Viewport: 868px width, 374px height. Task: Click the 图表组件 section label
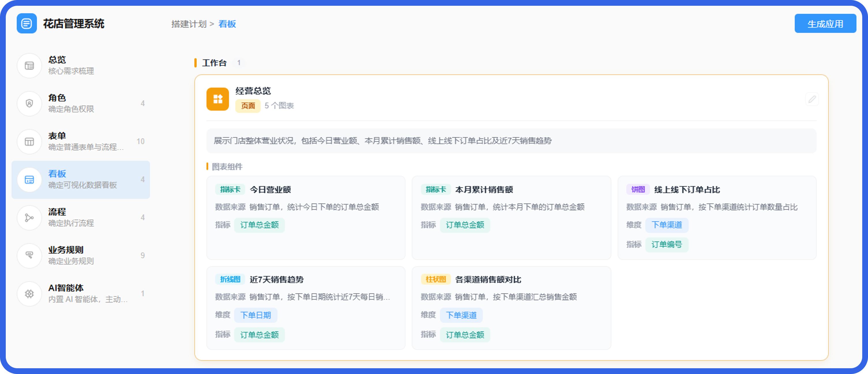pos(227,167)
